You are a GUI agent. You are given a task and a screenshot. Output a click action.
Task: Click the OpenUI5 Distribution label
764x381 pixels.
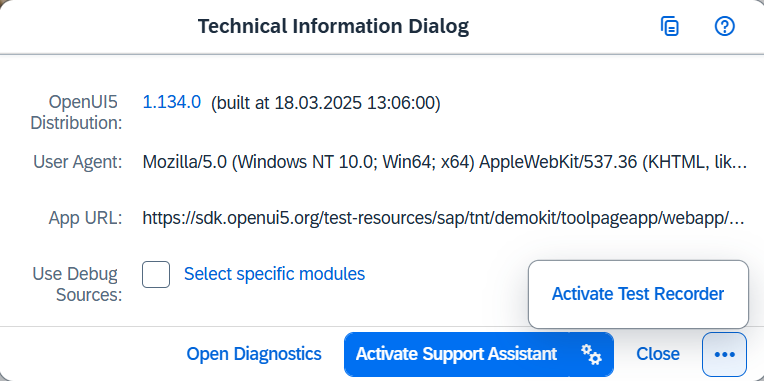point(76,113)
